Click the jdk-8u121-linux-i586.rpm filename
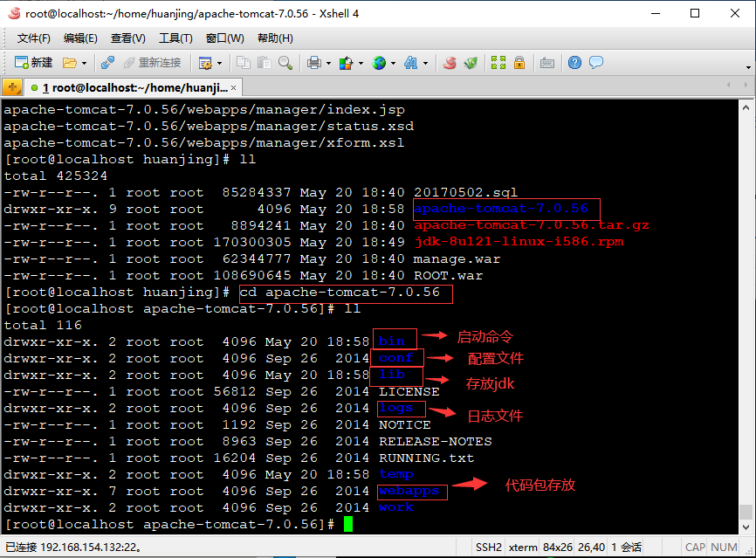756x558 pixels. [519, 242]
